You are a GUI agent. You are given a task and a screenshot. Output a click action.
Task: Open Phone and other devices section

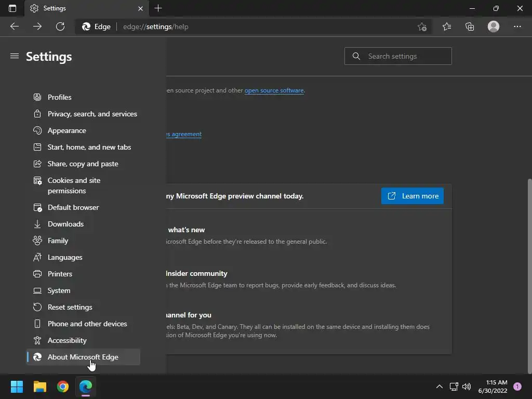83,324
